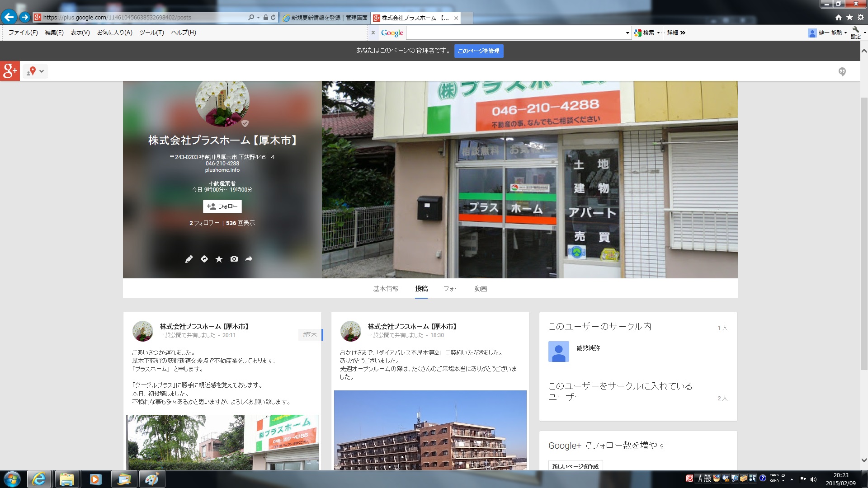Switch to the フォト profile tab
This screenshot has height=488, width=868.
click(450, 289)
